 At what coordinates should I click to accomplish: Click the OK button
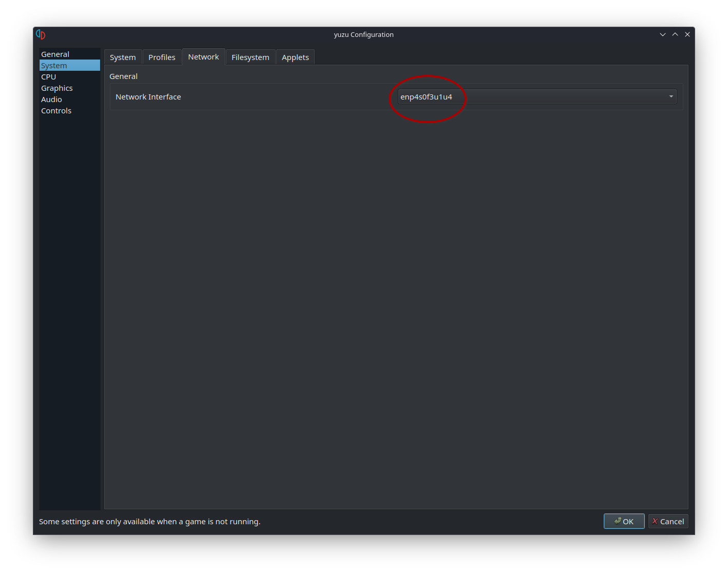(x=624, y=521)
